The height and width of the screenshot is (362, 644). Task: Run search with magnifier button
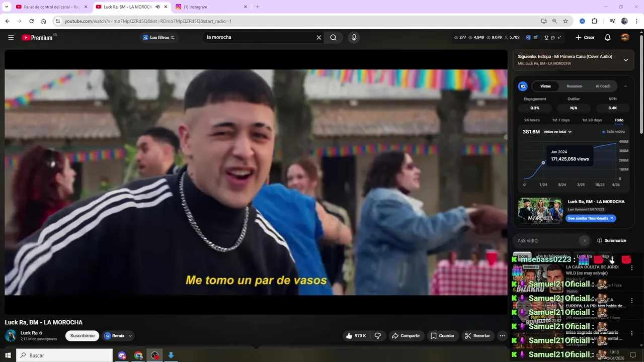(334, 37)
